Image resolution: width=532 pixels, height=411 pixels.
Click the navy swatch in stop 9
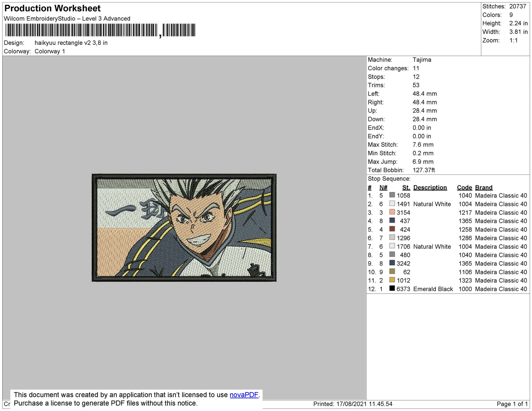(392, 263)
